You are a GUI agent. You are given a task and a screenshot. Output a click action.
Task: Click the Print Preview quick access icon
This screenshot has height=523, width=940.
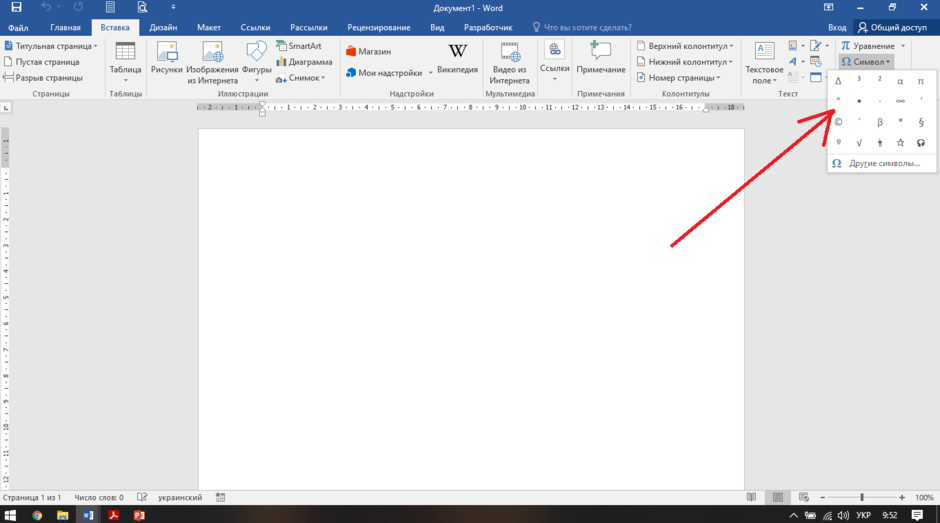pyautogui.click(x=142, y=8)
